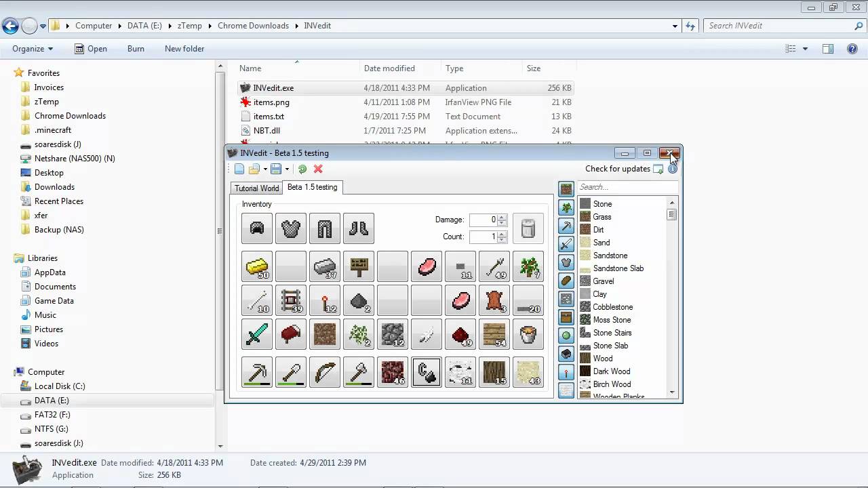
Task: Click the Burn toolbar command
Action: click(136, 49)
